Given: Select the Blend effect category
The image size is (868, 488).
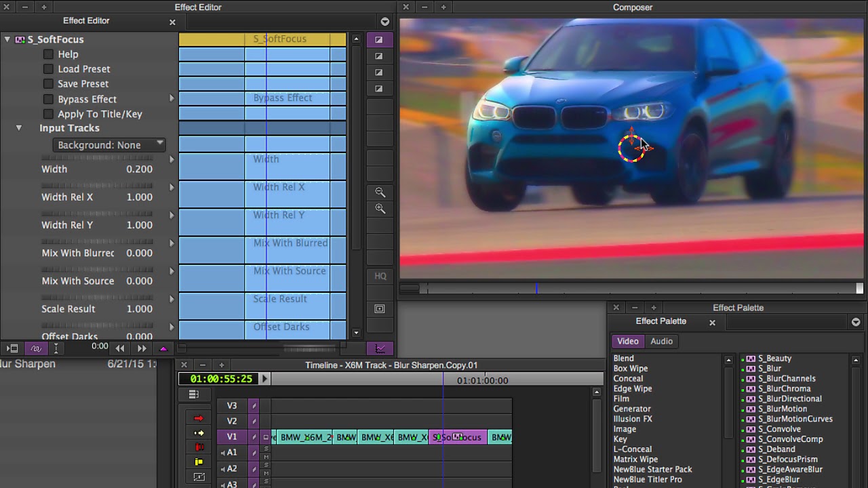Looking at the screenshot, I should (x=624, y=359).
